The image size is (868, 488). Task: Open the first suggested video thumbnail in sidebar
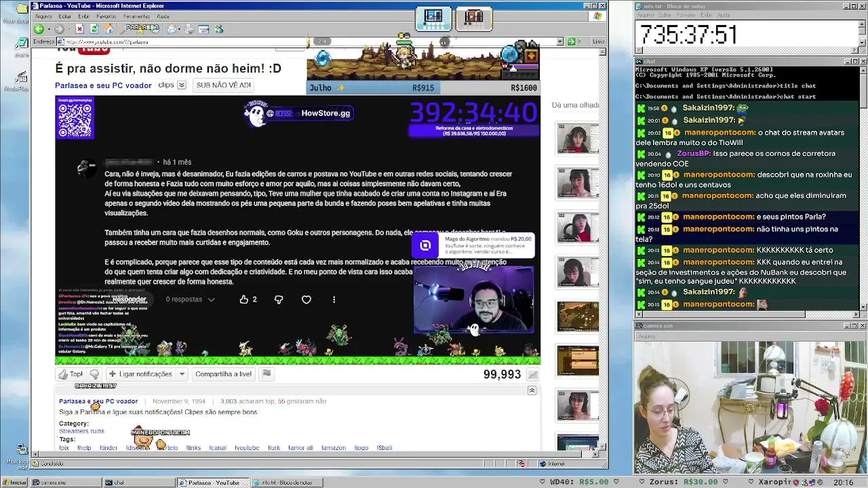(x=578, y=139)
